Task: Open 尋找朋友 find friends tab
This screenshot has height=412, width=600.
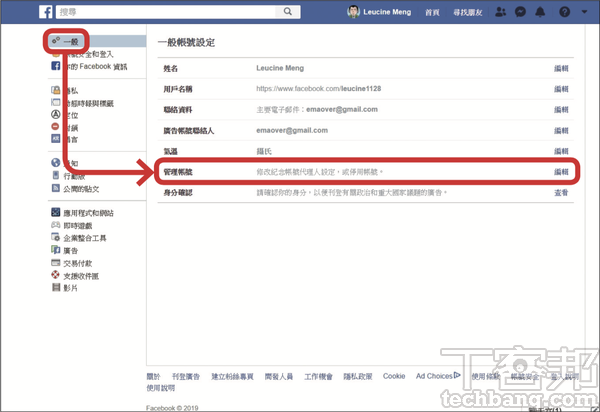Action: pos(468,12)
